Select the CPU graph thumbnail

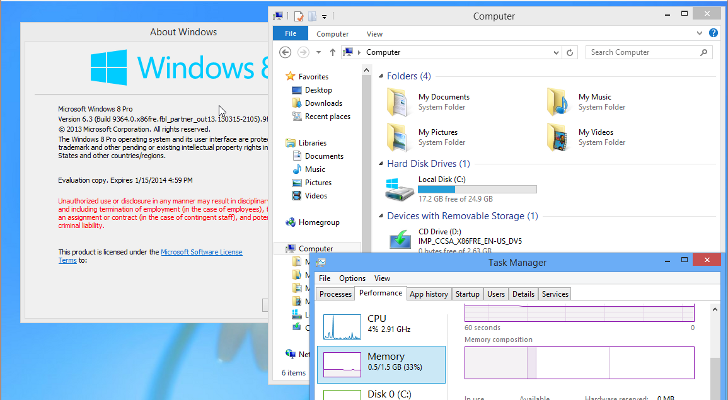[x=342, y=327]
